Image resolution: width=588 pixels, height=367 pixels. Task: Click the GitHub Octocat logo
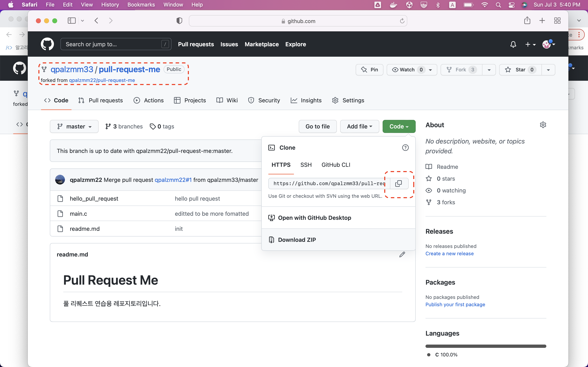click(47, 44)
